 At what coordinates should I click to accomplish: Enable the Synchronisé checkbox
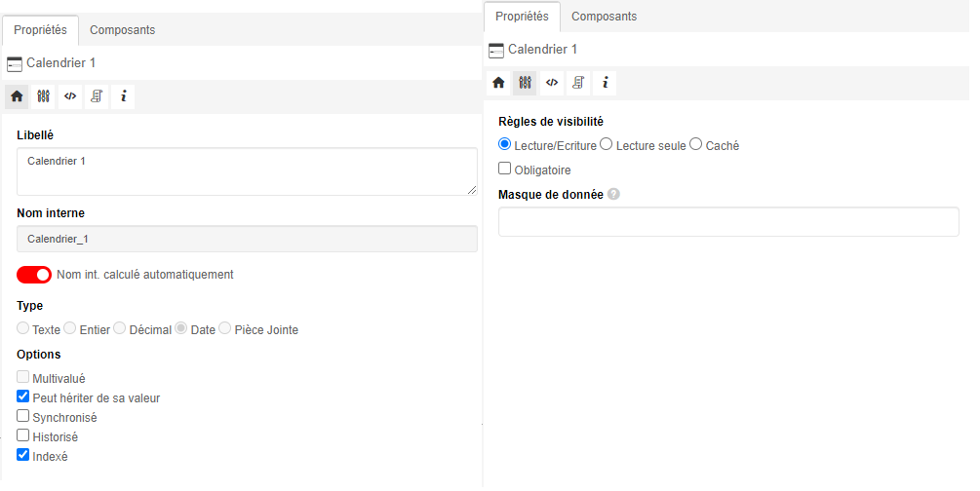pyautogui.click(x=23, y=416)
